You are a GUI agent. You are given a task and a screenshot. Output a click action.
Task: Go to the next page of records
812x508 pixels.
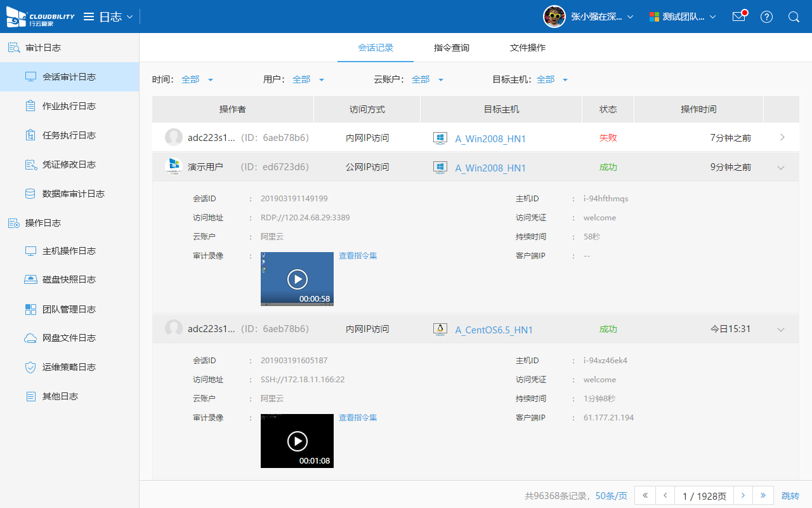coord(743,496)
